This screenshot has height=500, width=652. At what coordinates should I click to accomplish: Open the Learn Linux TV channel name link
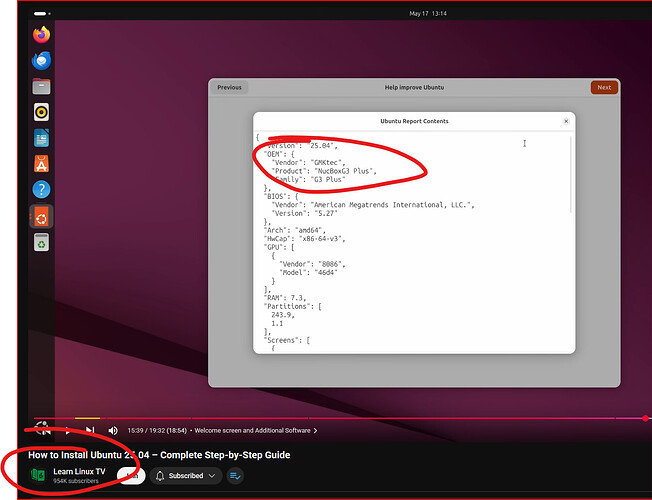click(79, 472)
